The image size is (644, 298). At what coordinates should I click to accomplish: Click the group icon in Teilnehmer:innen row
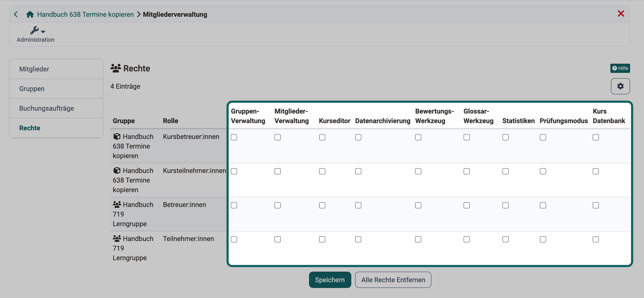coord(117,238)
